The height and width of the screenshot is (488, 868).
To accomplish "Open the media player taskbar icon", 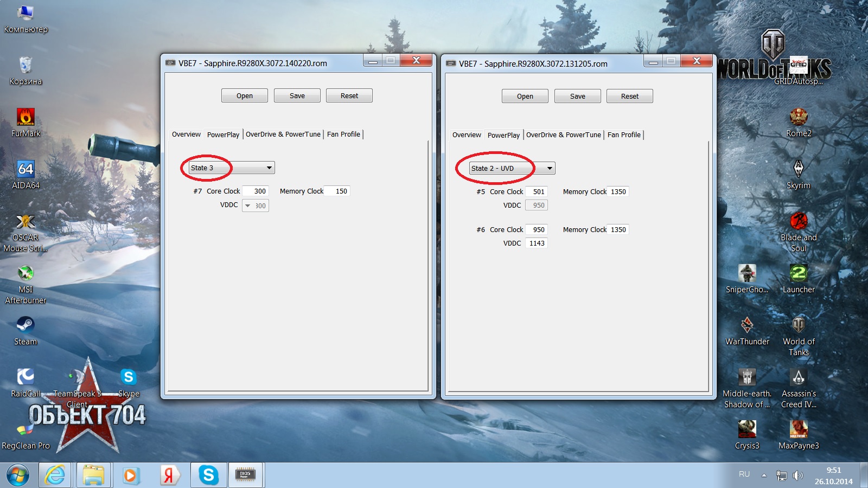I will click(131, 475).
